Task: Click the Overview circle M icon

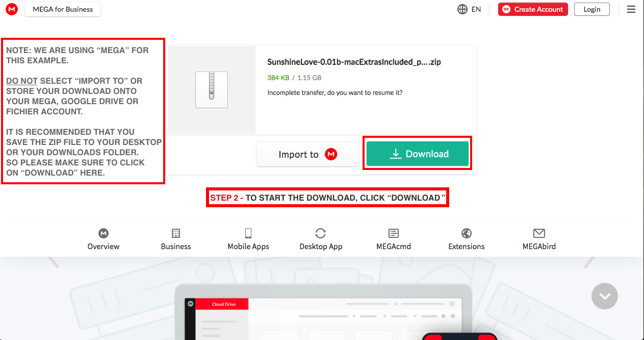Action: pos(104,233)
